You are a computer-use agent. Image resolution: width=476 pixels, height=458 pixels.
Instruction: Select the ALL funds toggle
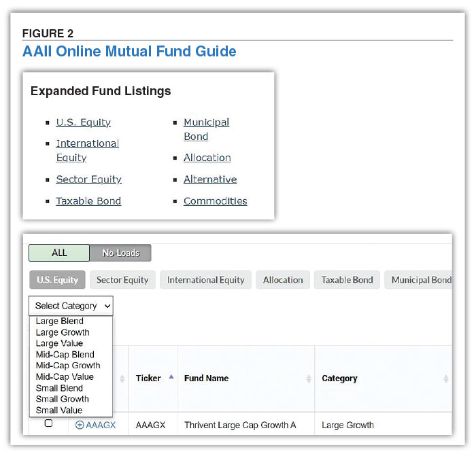[x=59, y=253]
